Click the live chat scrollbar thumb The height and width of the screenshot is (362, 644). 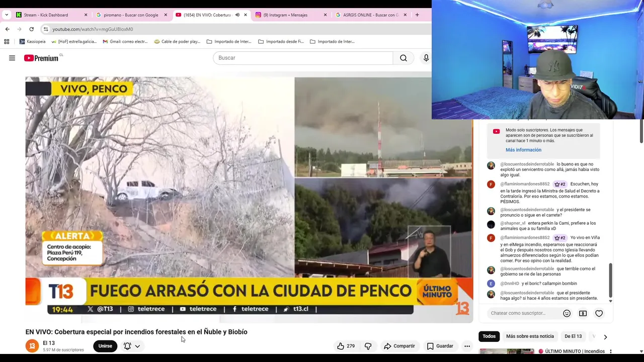(x=611, y=280)
